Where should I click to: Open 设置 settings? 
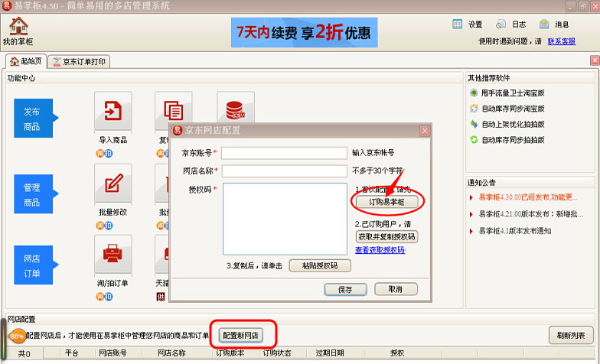tap(467, 24)
